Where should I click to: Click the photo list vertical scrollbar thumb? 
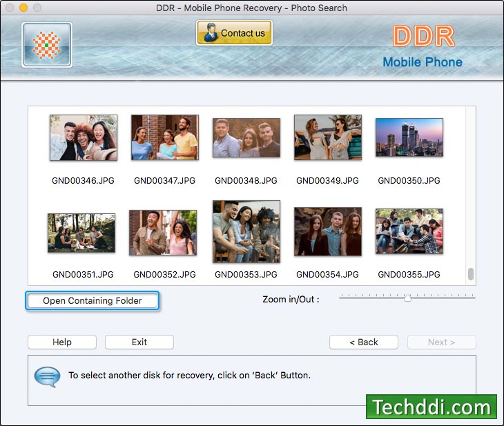(471, 274)
